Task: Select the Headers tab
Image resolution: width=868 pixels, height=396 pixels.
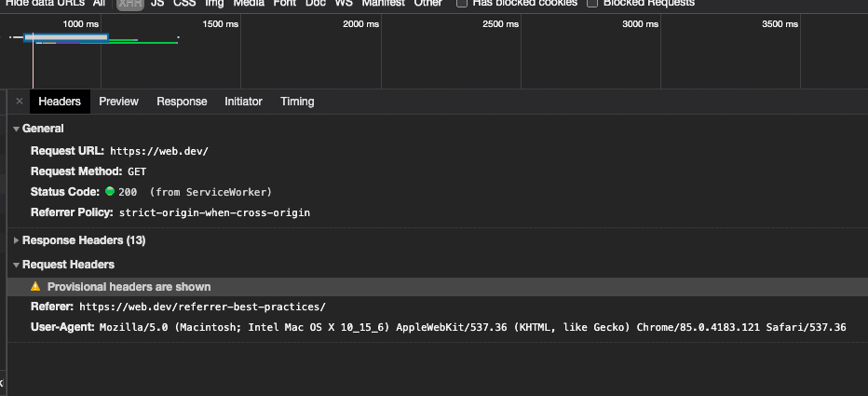Action: point(60,102)
